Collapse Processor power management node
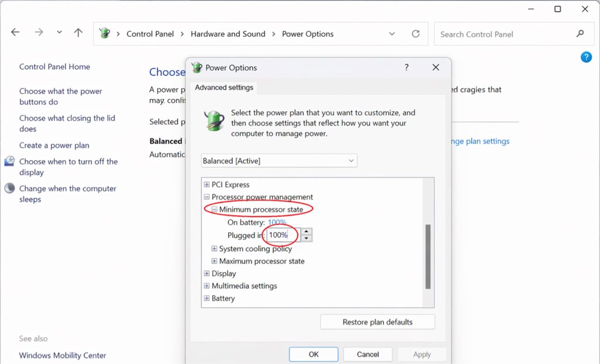 [207, 197]
